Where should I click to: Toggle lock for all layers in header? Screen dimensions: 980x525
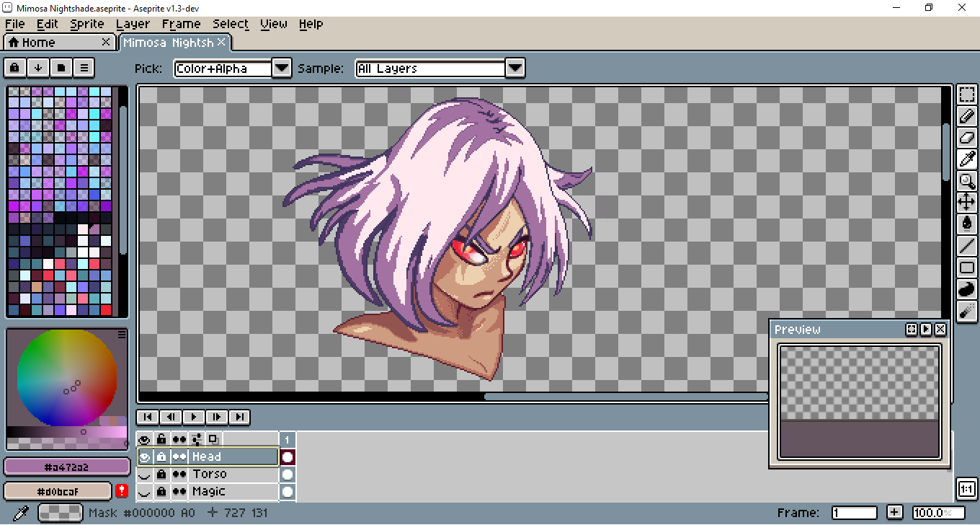162,439
